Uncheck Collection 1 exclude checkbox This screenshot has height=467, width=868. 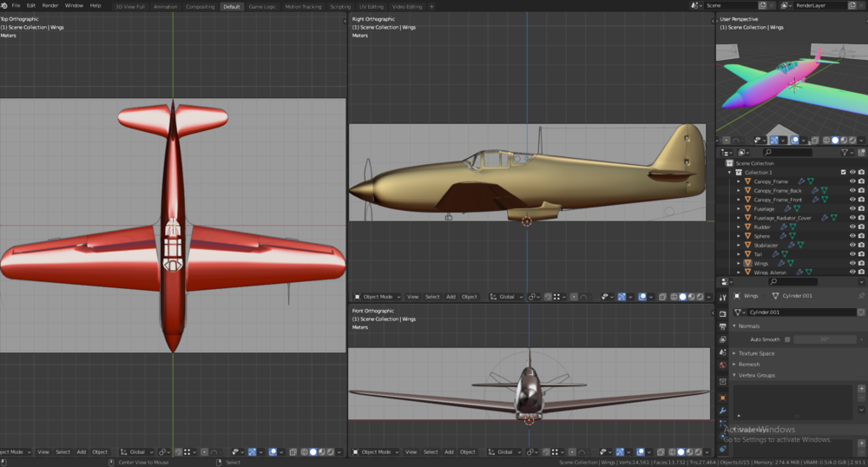843,172
